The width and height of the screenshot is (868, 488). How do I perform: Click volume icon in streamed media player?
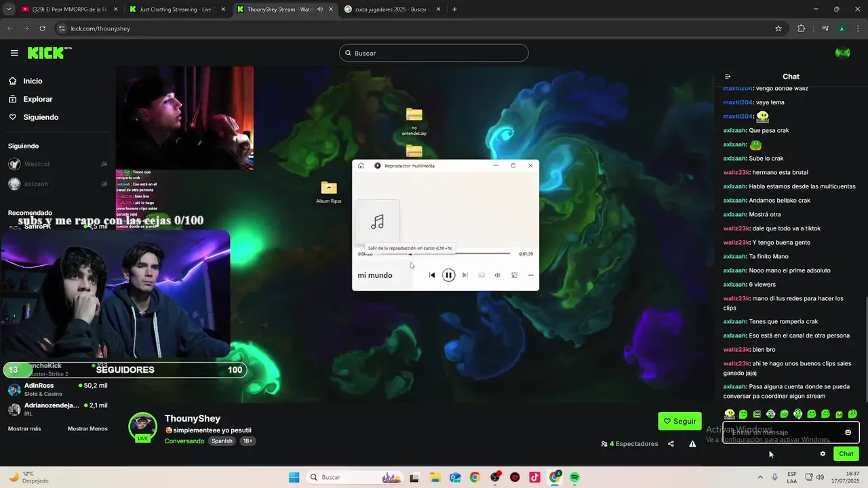point(497,275)
